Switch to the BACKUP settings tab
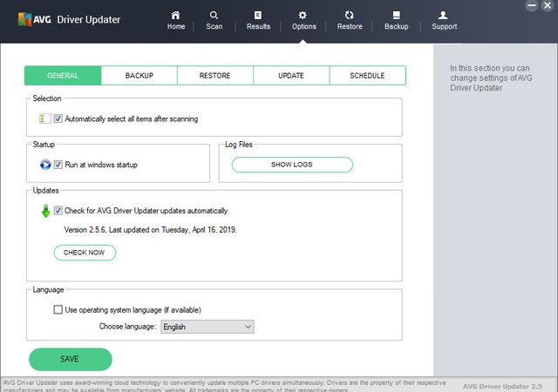The width and height of the screenshot is (558, 392). point(139,76)
